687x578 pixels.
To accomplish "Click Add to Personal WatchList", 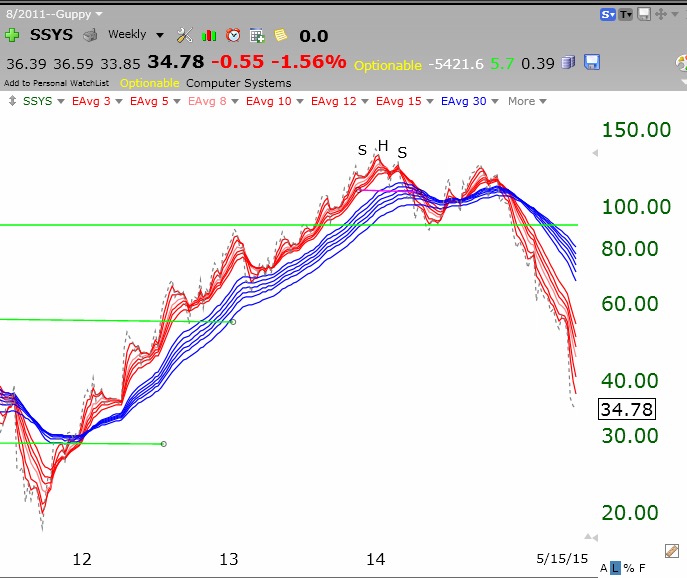I will [57, 83].
